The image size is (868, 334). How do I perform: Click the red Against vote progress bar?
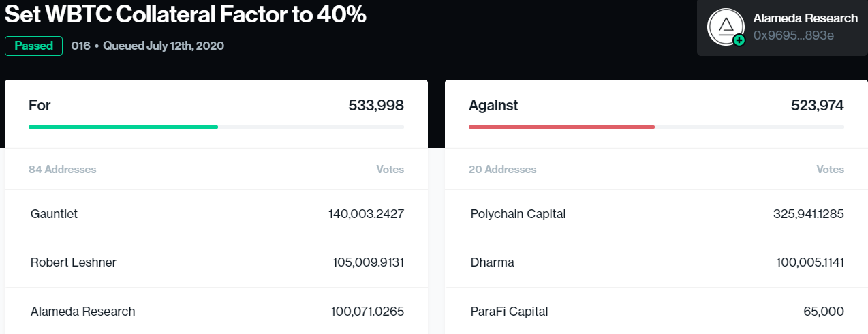(561, 127)
